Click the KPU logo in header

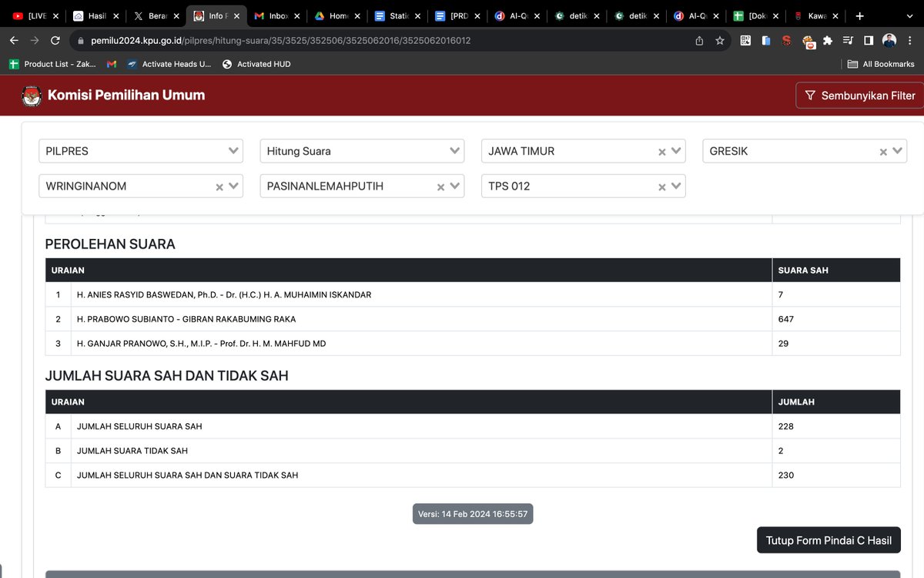click(31, 96)
